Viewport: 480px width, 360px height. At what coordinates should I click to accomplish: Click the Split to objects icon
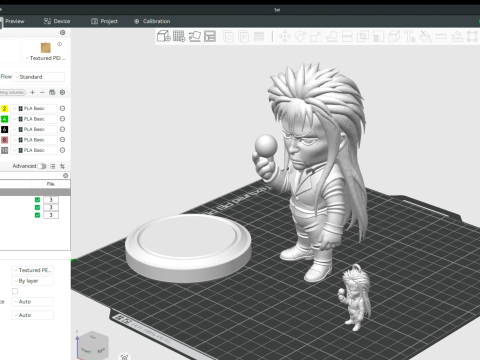[228, 36]
